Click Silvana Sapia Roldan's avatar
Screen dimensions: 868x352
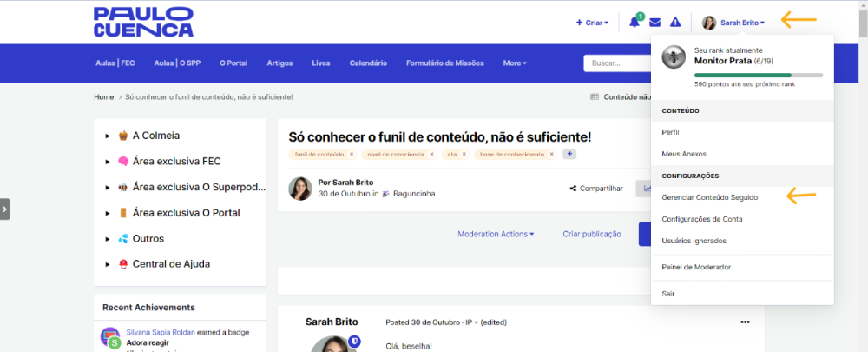pos(110,337)
